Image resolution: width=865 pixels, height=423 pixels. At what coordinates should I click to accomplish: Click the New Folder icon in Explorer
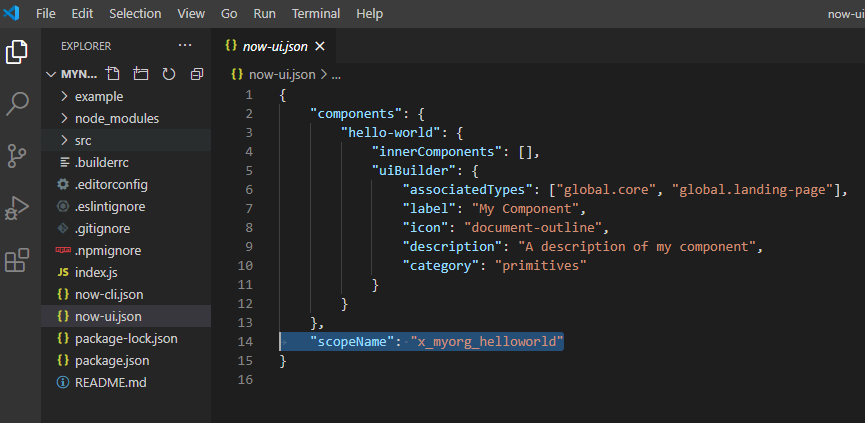[141, 74]
